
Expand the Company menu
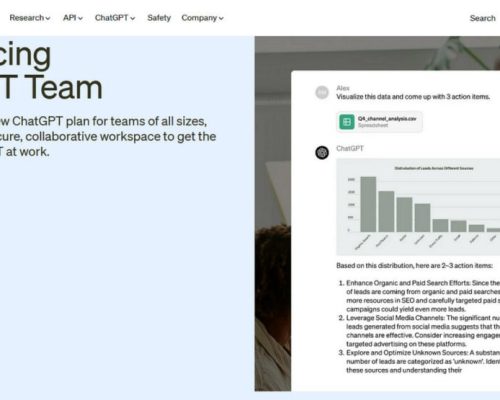(x=202, y=18)
